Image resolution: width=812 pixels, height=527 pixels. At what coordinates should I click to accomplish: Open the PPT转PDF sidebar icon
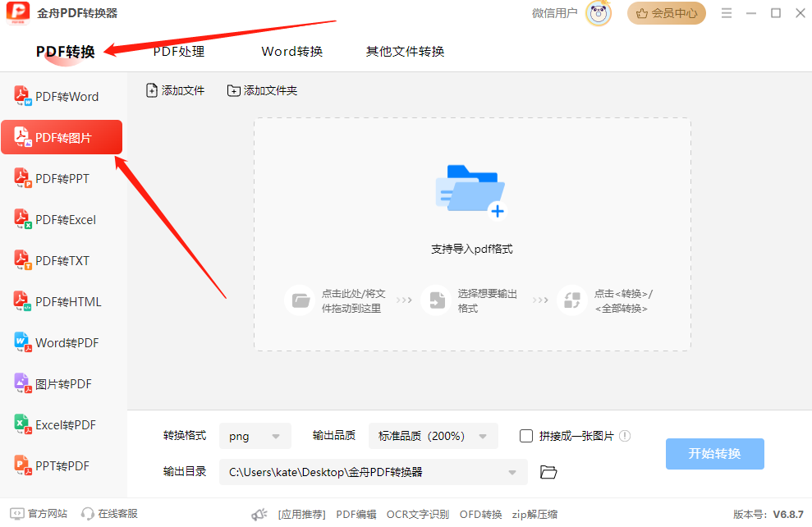(21, 465)
